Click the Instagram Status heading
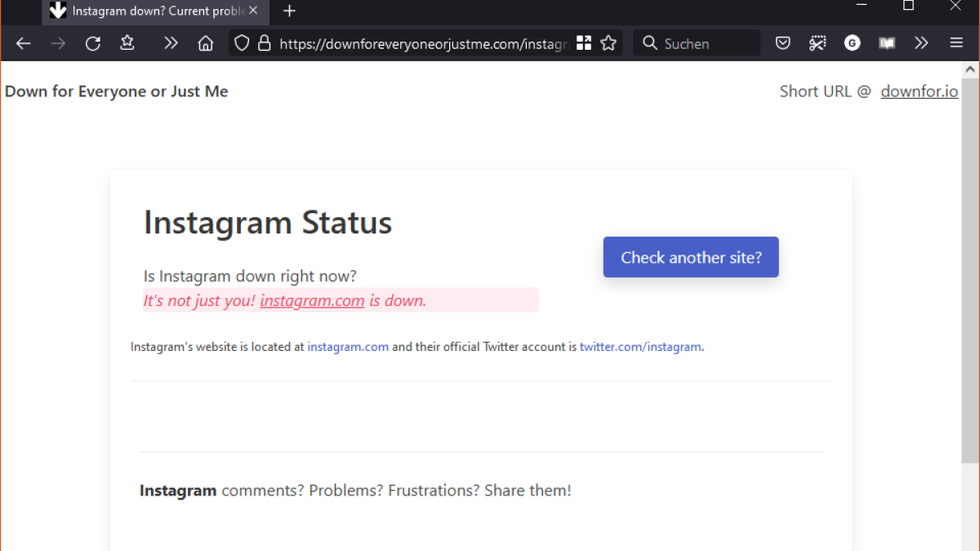 pos(268,223)
